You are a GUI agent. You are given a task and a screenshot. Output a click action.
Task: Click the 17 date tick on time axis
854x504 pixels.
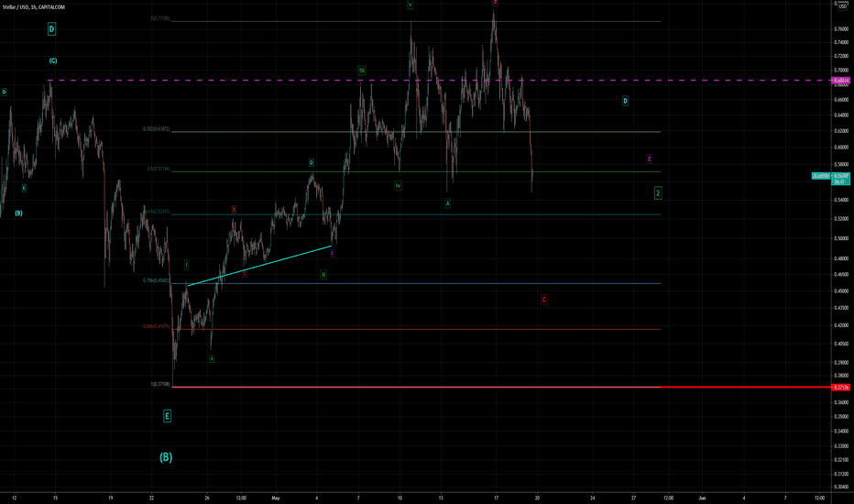[496, 498]
